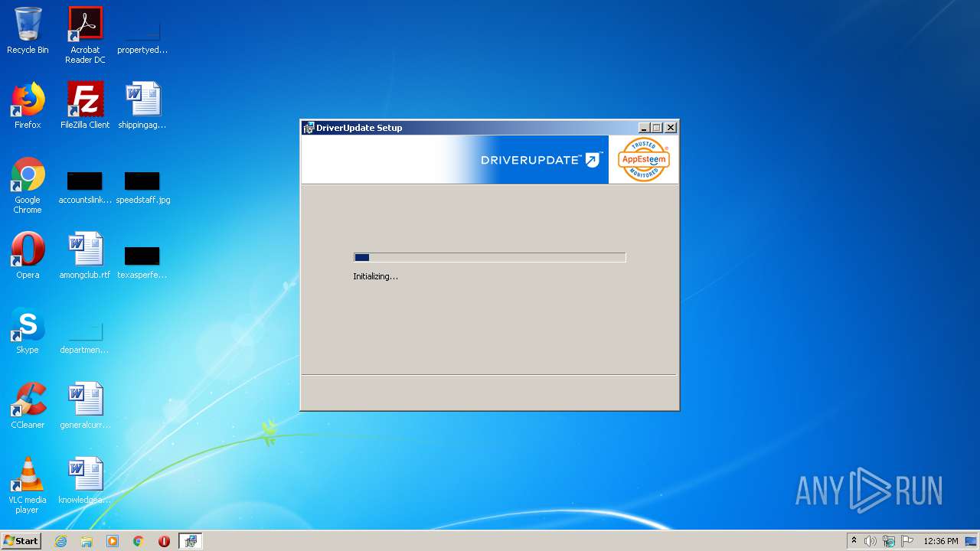Launch FileZilla Client shortcut
Viewport: 980px width, 551px height.
(85, 106)
